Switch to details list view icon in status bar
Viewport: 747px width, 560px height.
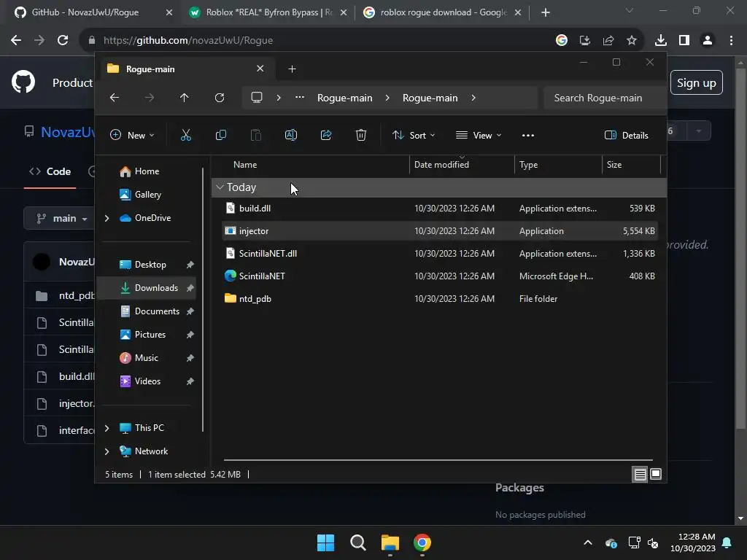[x=640, y=474]
